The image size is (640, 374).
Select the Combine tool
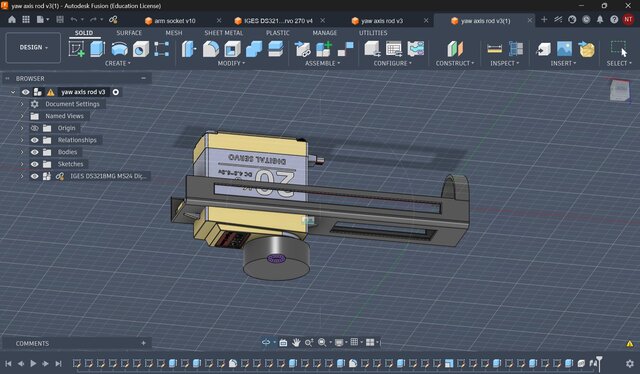tap(254, 49)
